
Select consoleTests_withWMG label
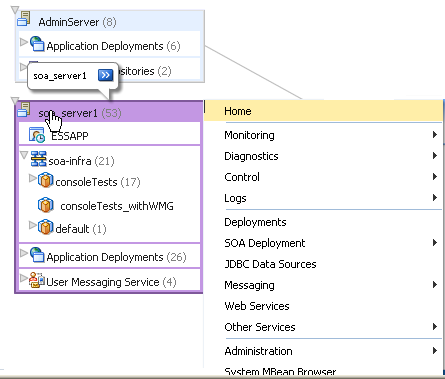[x=117, y=206]
